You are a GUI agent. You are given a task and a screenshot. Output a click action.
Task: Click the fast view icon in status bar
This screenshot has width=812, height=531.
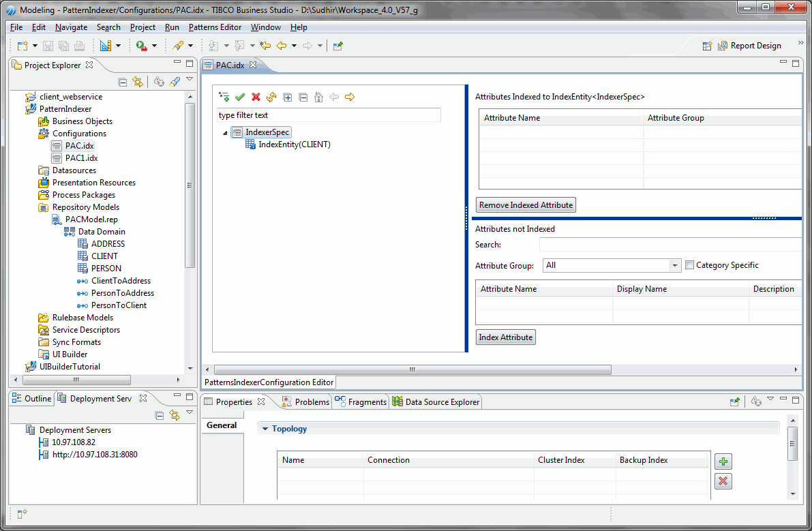click(22, 514)
